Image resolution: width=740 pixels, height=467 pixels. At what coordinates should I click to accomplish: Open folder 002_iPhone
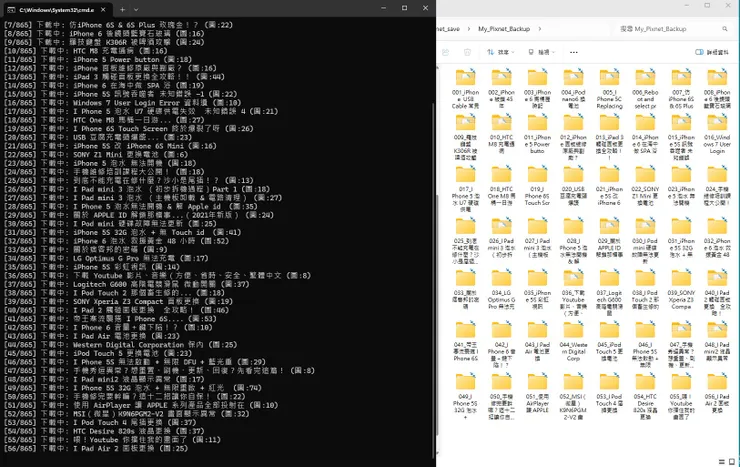click(501, 89)
